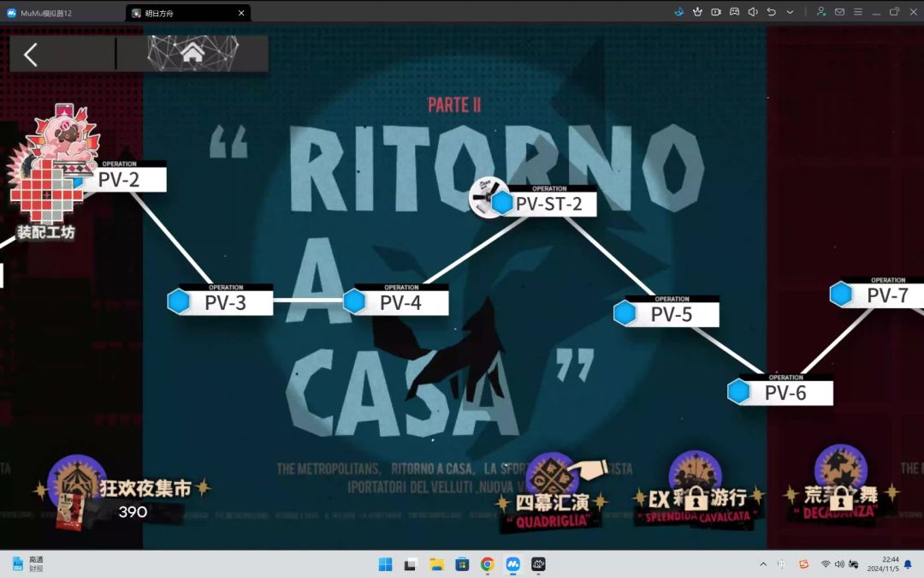This screenshot has width=924, height=578.
Task: Select the PV-5 operation stage
Action: (666, 312)
